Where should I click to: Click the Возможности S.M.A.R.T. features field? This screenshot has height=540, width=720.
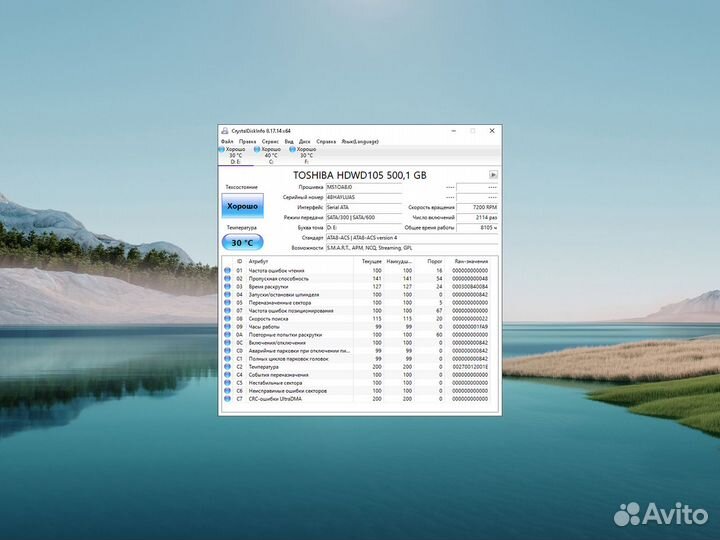pyautogui.click(x=412, y=248)
